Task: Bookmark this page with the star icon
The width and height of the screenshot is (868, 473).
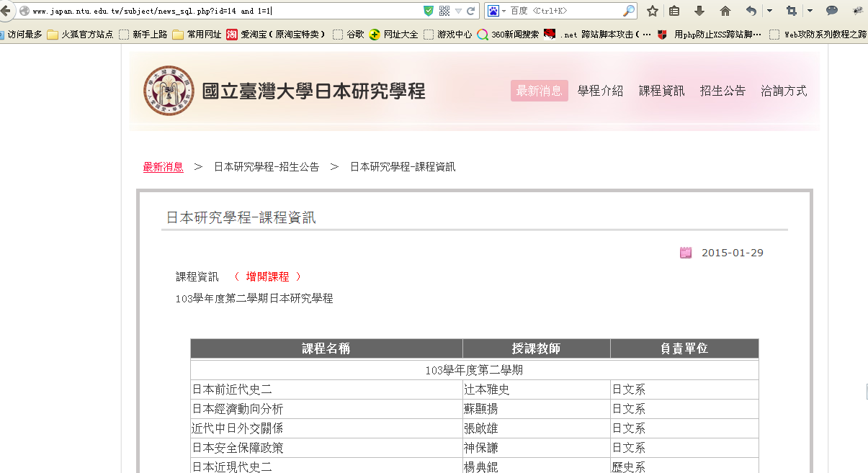Action: [653, 11]
